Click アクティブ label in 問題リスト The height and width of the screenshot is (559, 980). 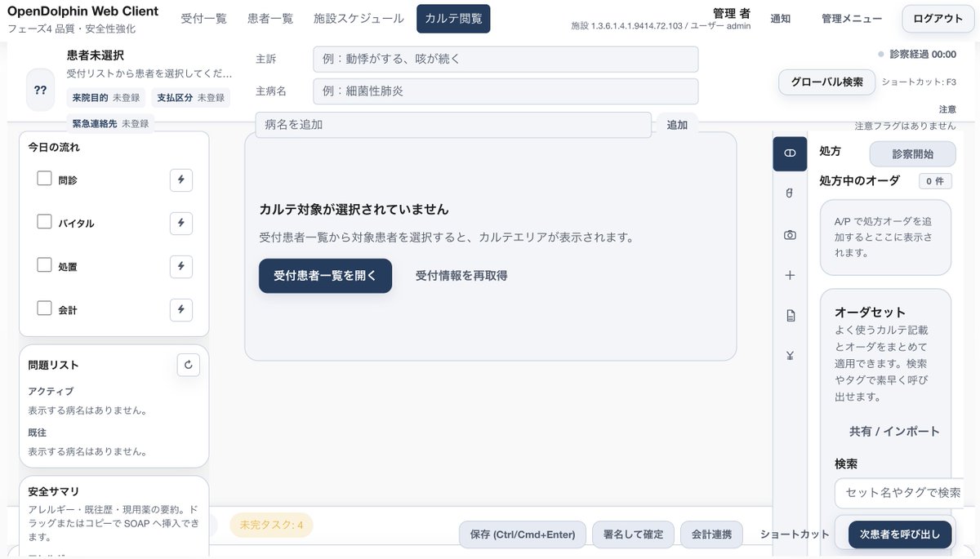51,392
